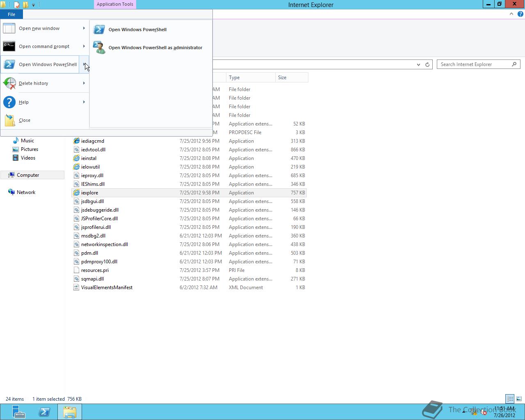Click the Computer icon in navigation pane
This screenshot has width=525, height=420.
coord(11,175)
